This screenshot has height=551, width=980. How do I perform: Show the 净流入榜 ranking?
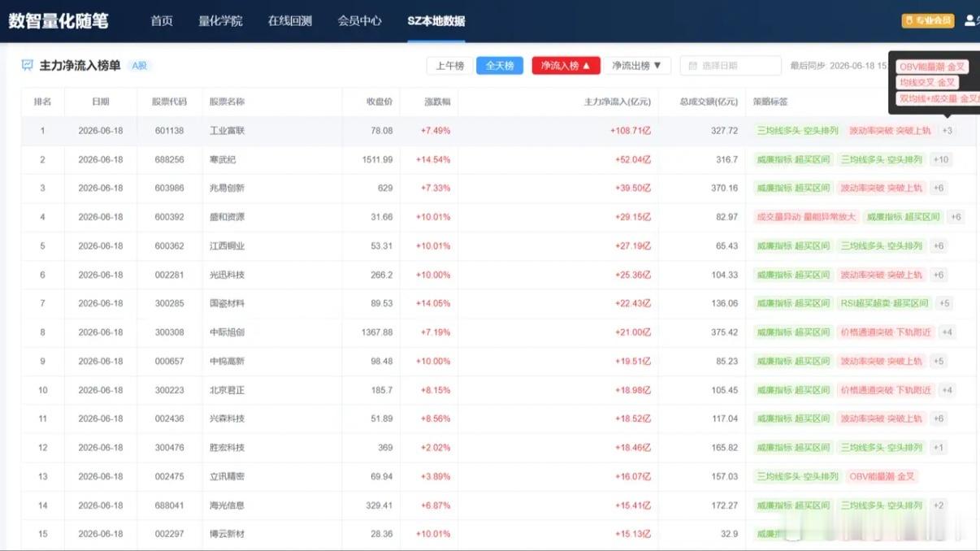(x=566, y=66)
